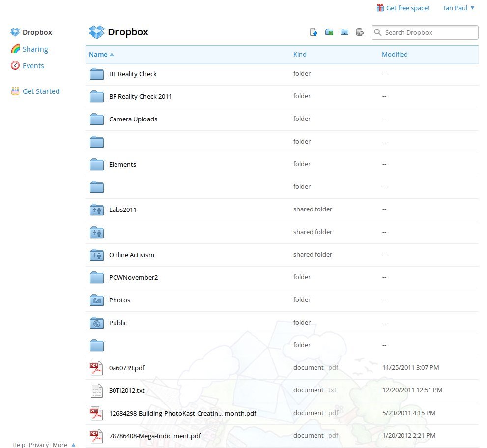Open the BF Reality Check folder name
Screen dimensions: 487x448
pos(133,74)
